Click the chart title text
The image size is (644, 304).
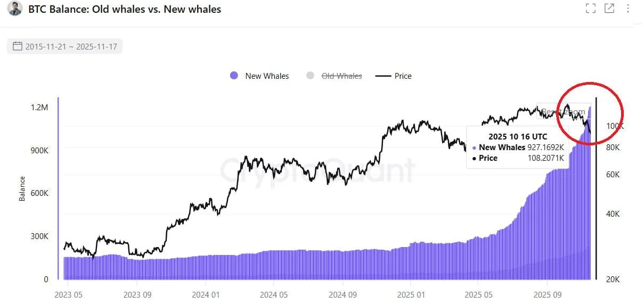click(x=124, y=9)
